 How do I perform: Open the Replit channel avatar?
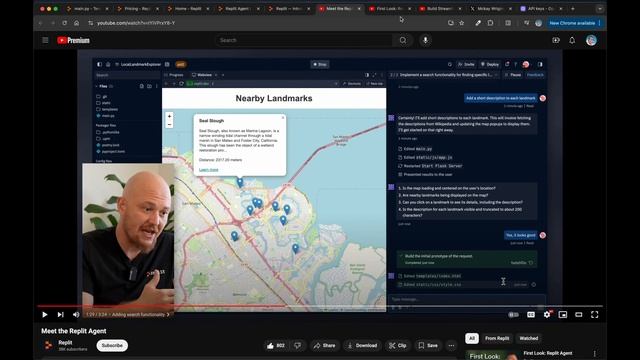48,345
